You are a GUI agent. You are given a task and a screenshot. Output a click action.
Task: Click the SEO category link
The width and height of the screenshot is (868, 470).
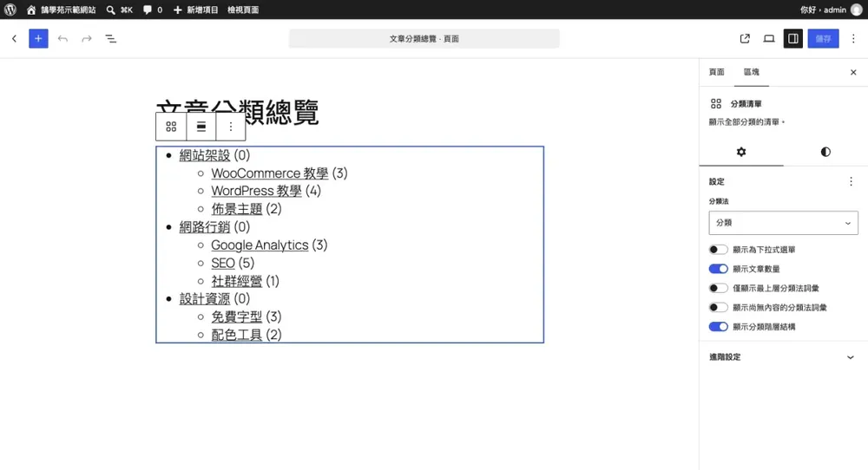[223, 264]
